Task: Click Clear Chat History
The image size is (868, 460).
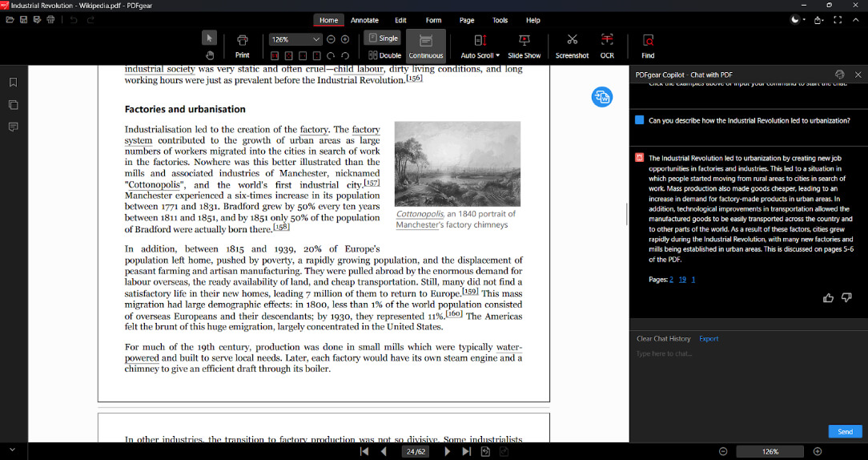Action: point(663,339)
